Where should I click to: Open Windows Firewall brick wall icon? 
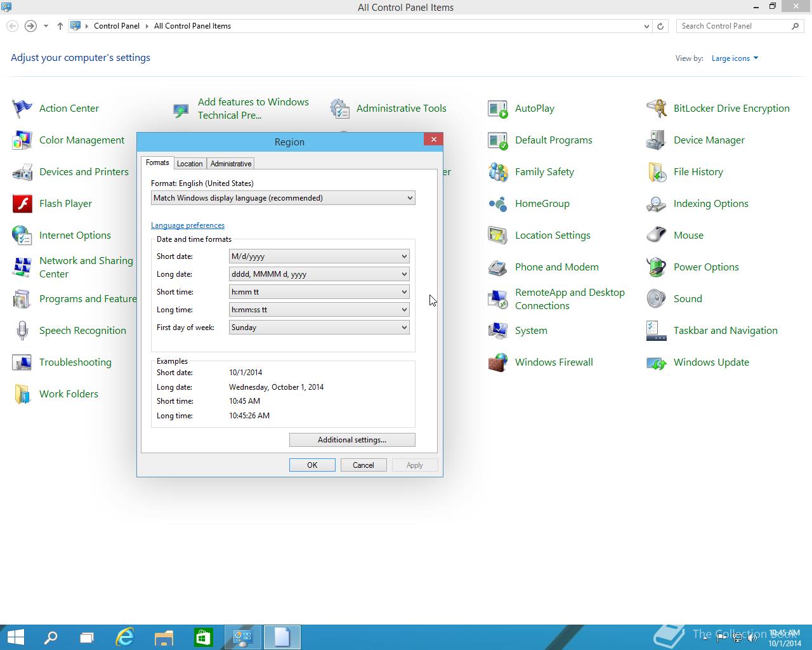498,362
